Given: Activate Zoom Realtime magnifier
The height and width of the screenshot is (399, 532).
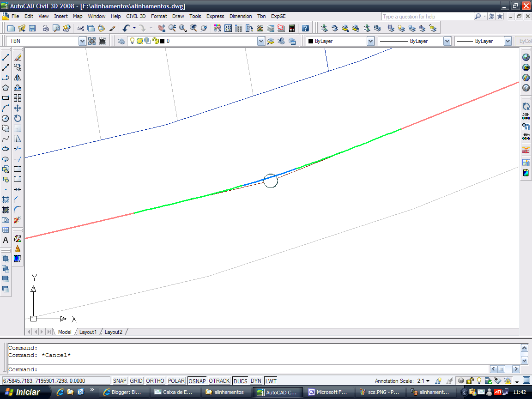Looking at the screenshot, I should tap(172, 28).
